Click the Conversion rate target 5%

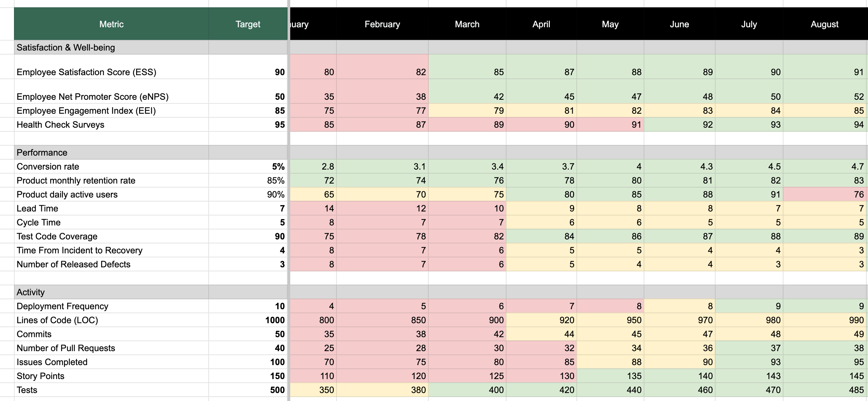(x=248, y=166)
